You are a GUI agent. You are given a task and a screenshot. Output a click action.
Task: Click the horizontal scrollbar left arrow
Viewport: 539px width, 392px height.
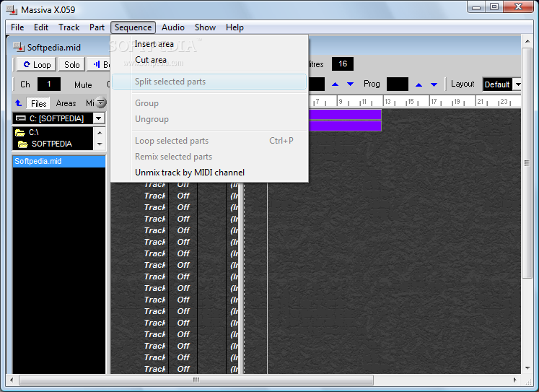pyautogui.click(x=12, y=380)
